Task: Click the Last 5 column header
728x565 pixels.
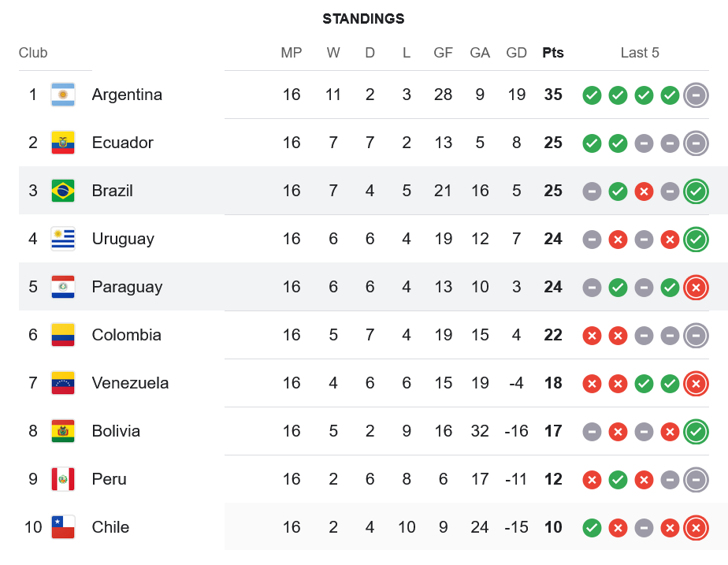Action: tap(640, 53)
